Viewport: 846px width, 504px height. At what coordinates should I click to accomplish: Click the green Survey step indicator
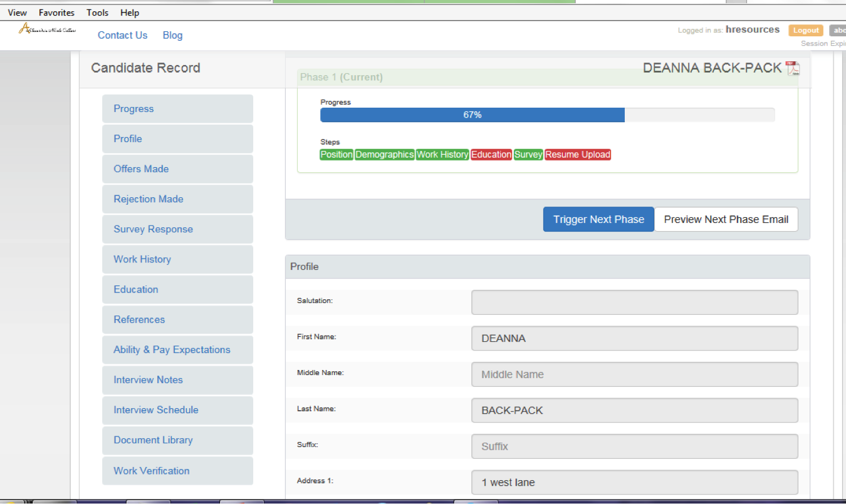(528, 154)
